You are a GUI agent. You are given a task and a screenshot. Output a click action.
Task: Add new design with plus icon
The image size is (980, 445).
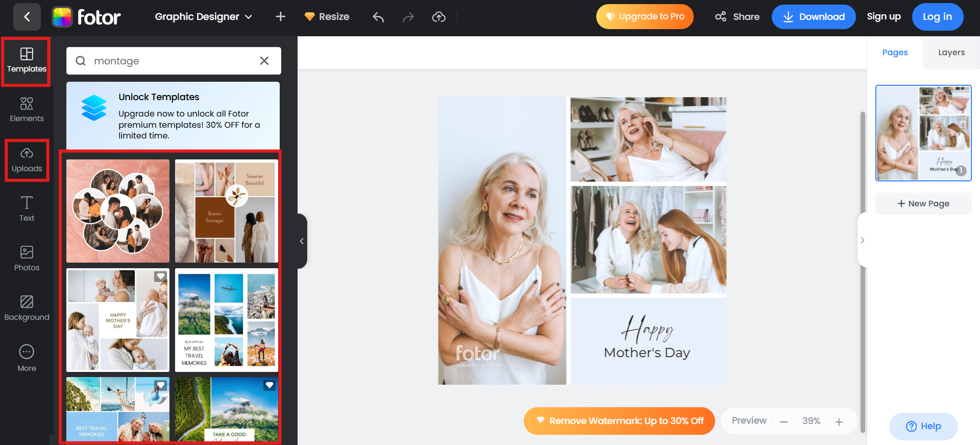[x=280, y=17]
